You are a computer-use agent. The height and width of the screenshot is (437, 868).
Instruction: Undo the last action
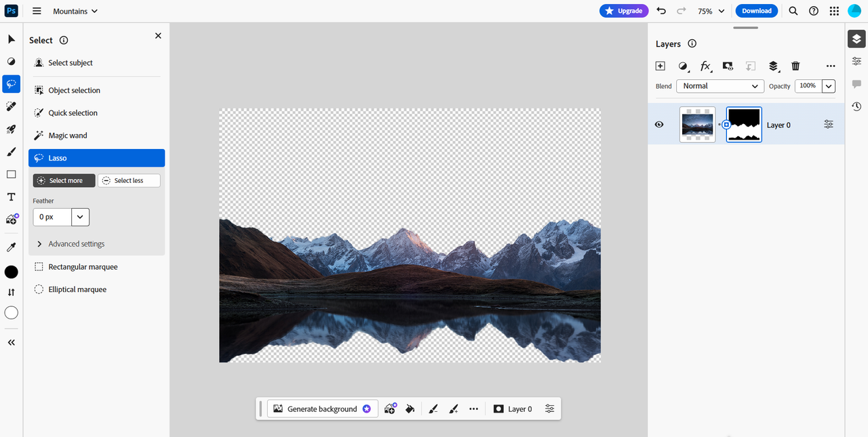click(661, 11)
